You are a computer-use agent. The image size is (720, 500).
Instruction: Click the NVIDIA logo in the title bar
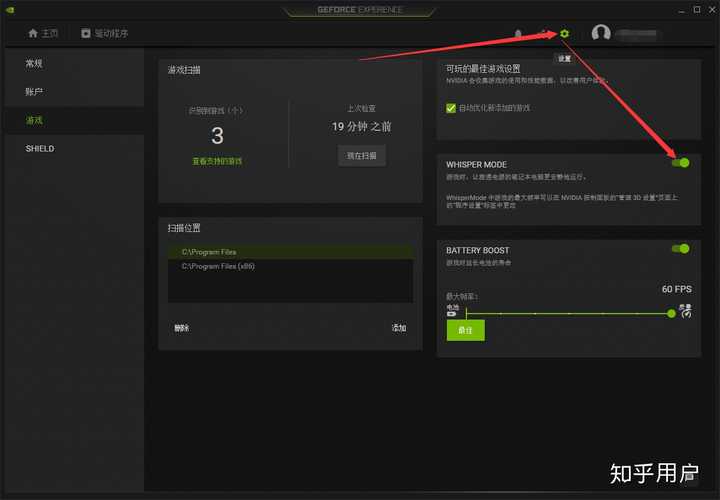10,10
